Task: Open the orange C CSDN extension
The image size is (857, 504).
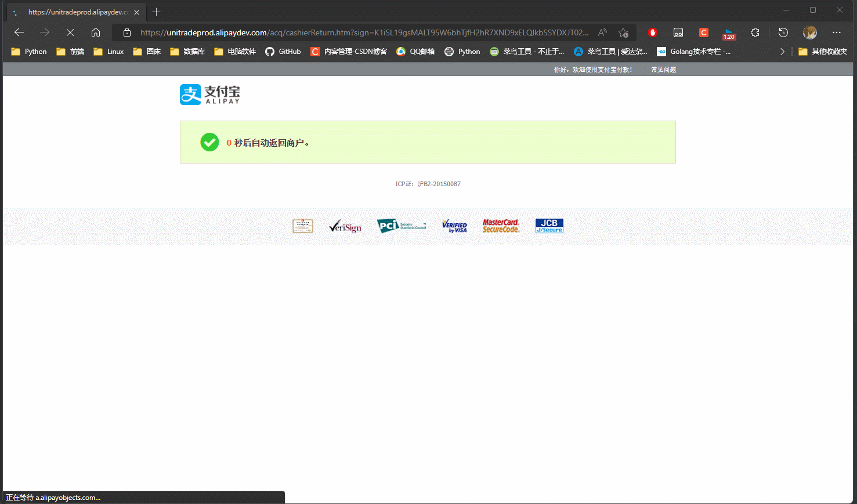Action: pos(704,32)
